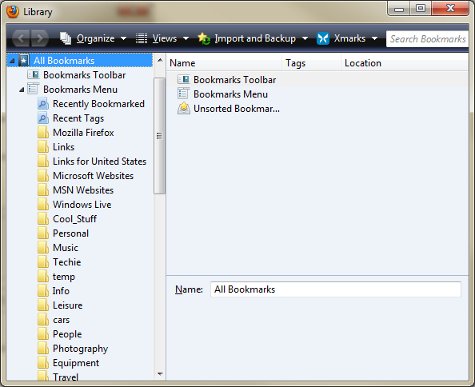Click the Views list icon
Image resolution: width=475 pixels, height=387 pixels.
pos(141,38)
